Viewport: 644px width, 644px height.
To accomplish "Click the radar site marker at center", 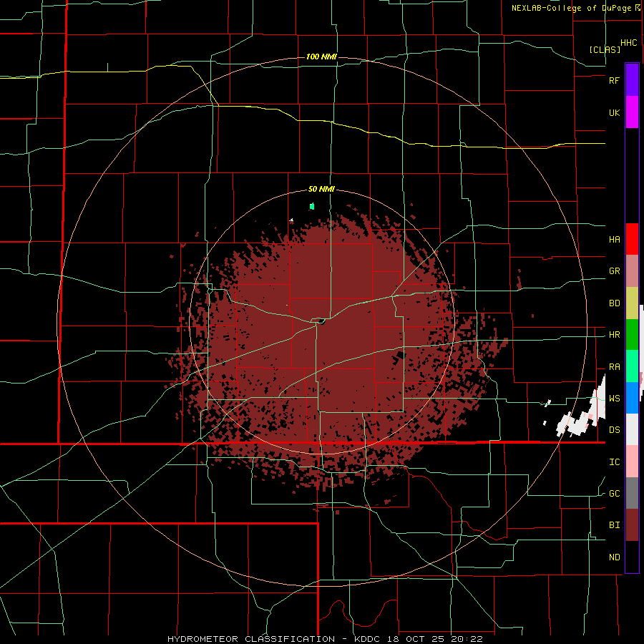I will pos(321,321).
